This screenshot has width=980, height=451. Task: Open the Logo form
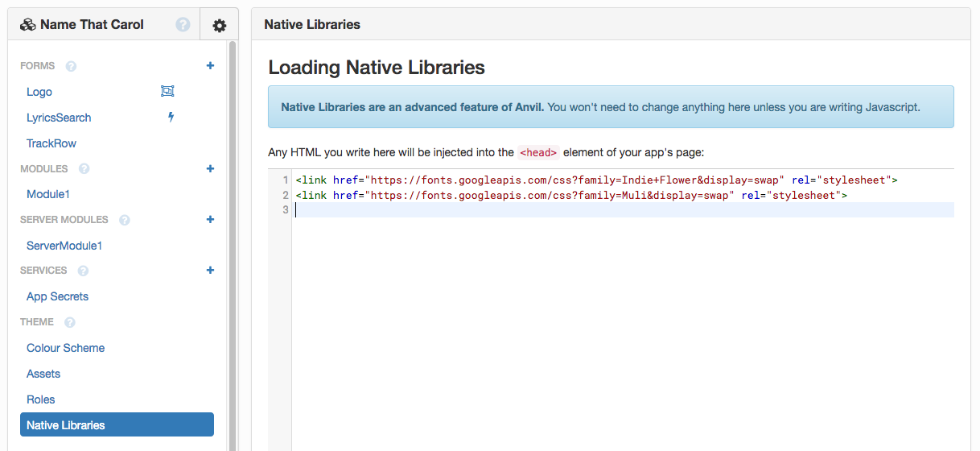pos(39,92)
